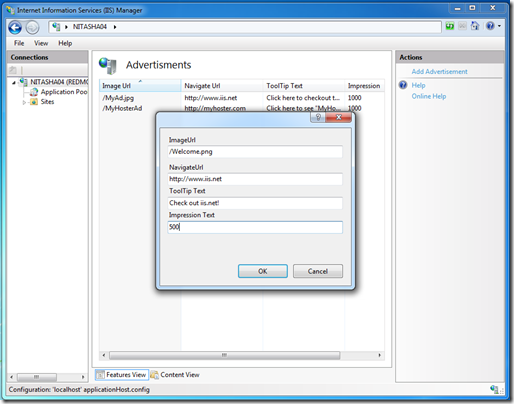The width and height of the screenshot is (514, 404).
Task: Click the Connections pane scrollbar right arrow
Action: coord(83,377)
